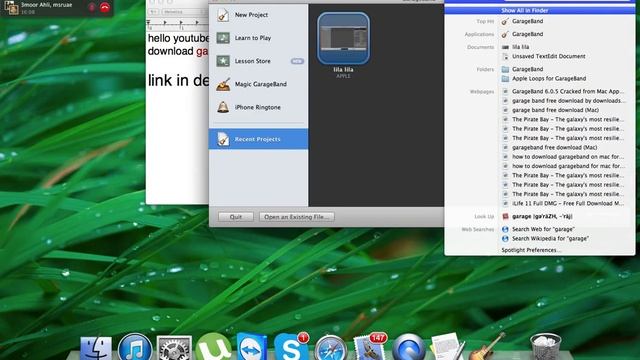Launch iTunes from the dock
This screenshot has width=640, height=360.
pyautogui.click(x=135, y=347)
